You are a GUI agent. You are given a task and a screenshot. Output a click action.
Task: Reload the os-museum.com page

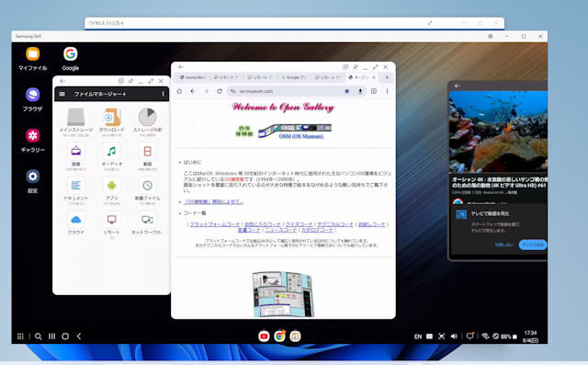(x=220, y=91)
